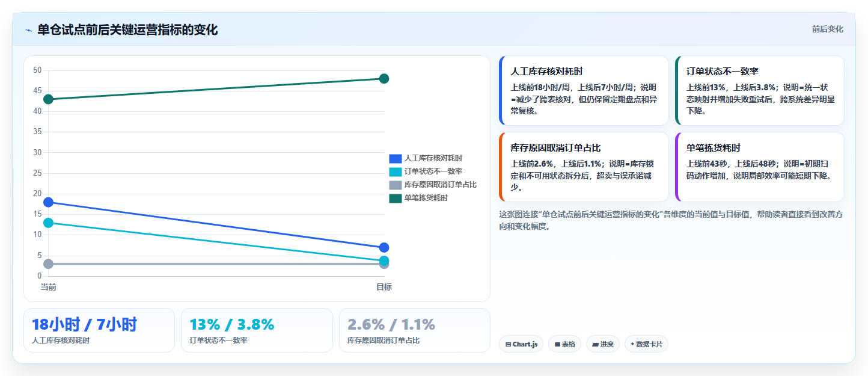Open the 人工库存核对耗时 description card
Screen dimensions: 868x376
click(584, 90)
